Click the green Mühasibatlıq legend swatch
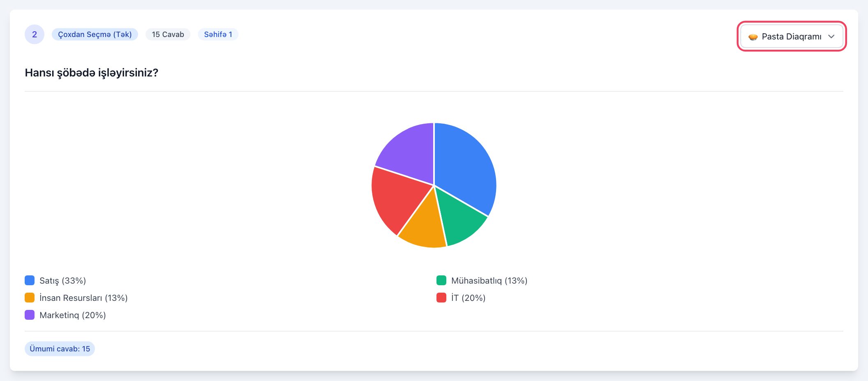The width and height of the screenshot is (868, 381). tap(441, 280)
